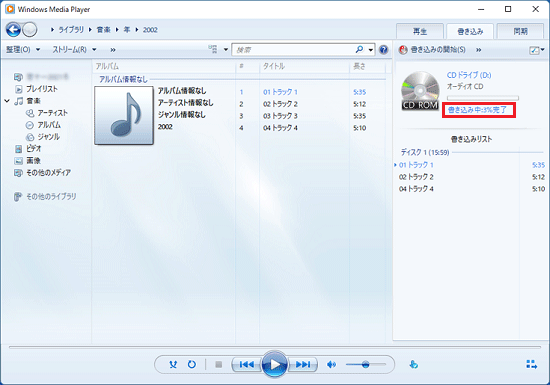Click the アルバム情報なし group header
This screenshot has width=550, height=385.
tap(123, 79)
